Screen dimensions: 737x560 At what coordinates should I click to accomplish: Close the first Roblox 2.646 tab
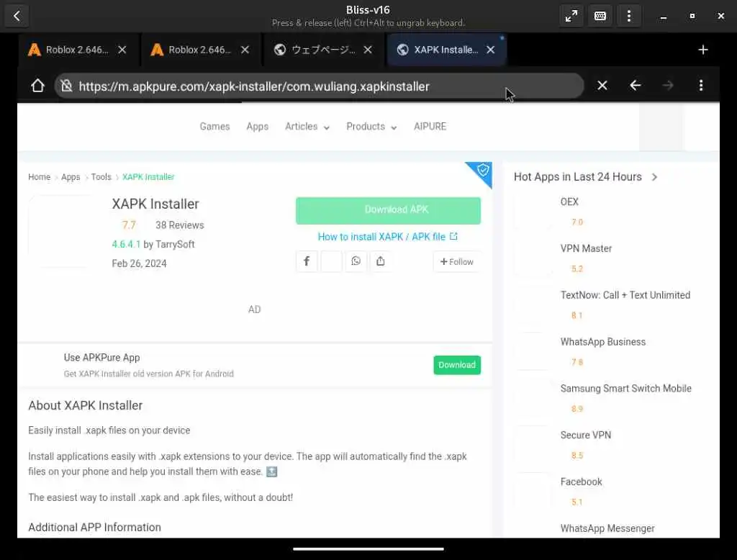point(122,50)
